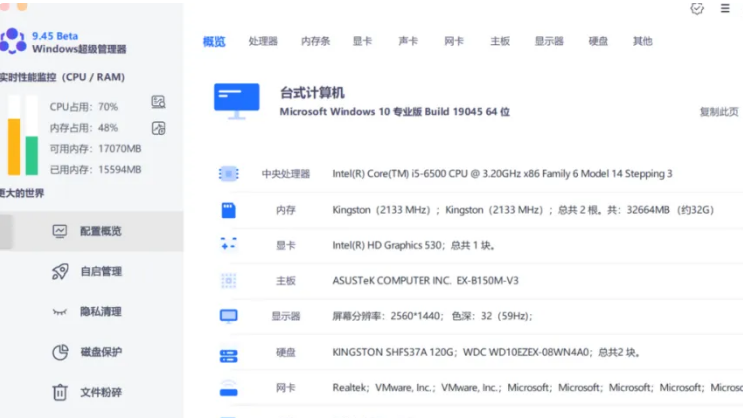Image resolution: width=743 pixels, height=418 pixels.
Task: Select 配置概览 in the sidebar
Action: (x=100, y=231)
